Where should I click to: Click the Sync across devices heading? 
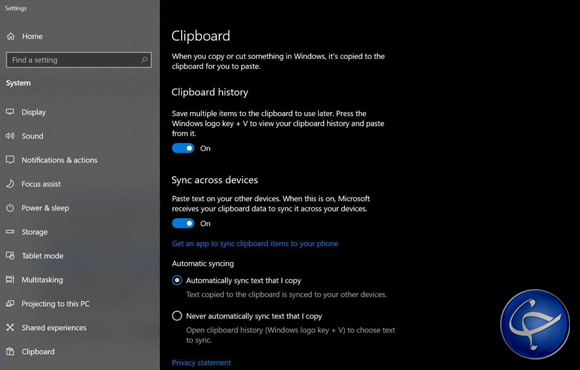(215, 180)
